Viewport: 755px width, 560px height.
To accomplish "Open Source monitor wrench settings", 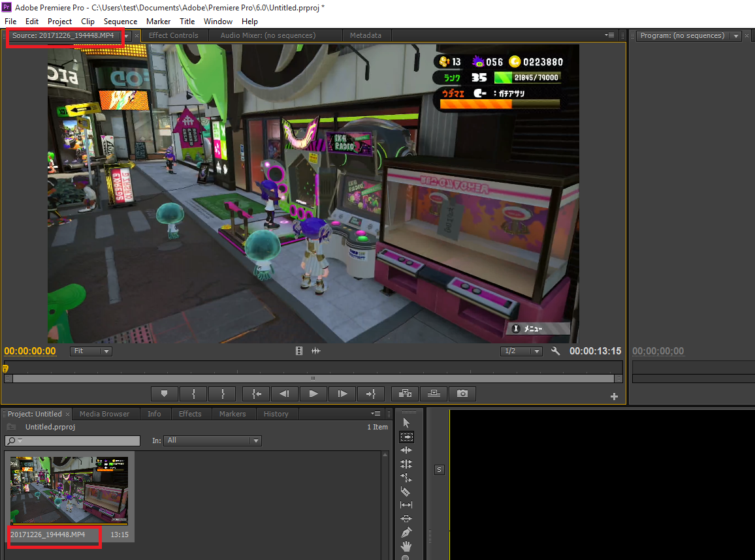I will click(x=555, y=350).
